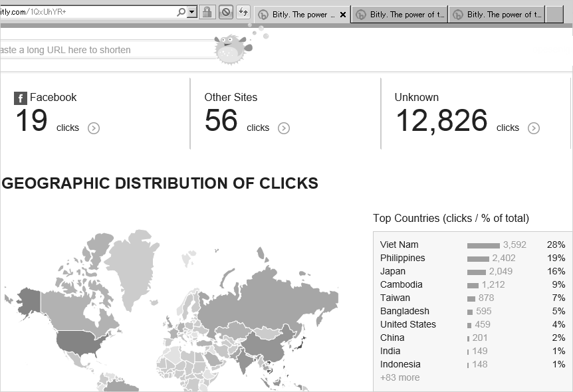This screenshot has width=573, height=392.
Task: Click the 19% value for Philippines
Action: click(x=556, y=258)
